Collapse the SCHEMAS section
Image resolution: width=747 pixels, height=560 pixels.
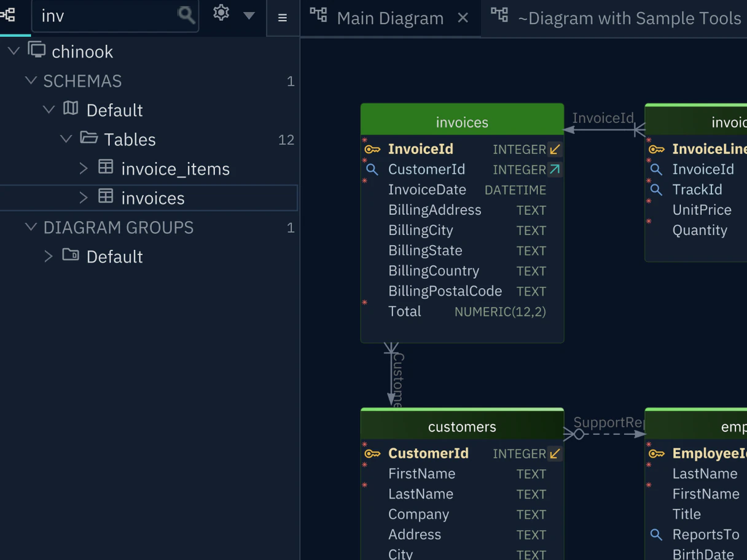point(31,80)
